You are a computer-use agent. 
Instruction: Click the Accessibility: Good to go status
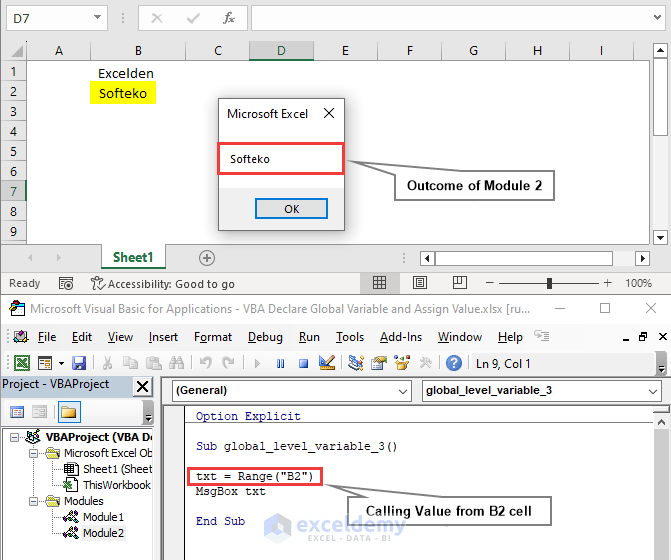pos(163,284)
